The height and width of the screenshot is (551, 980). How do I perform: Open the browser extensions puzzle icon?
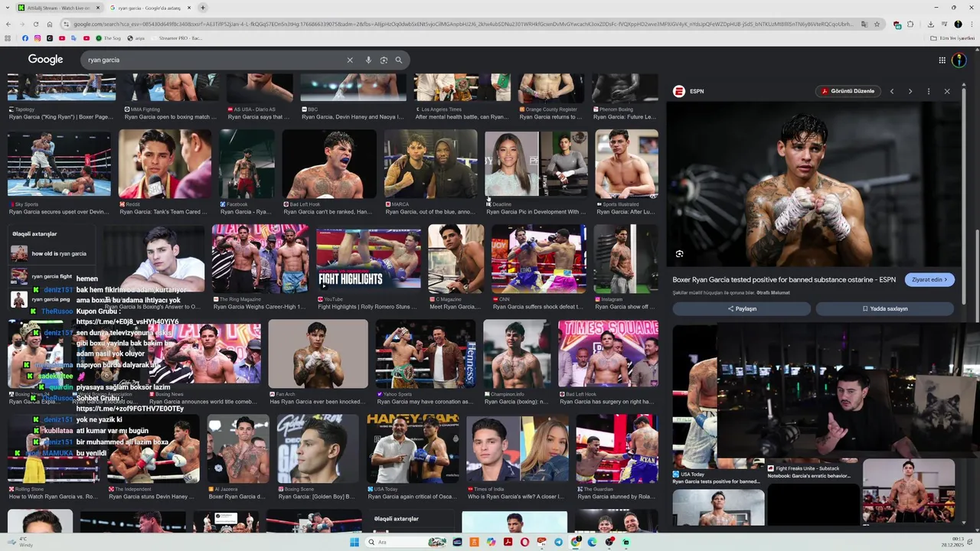coord(910,24)
